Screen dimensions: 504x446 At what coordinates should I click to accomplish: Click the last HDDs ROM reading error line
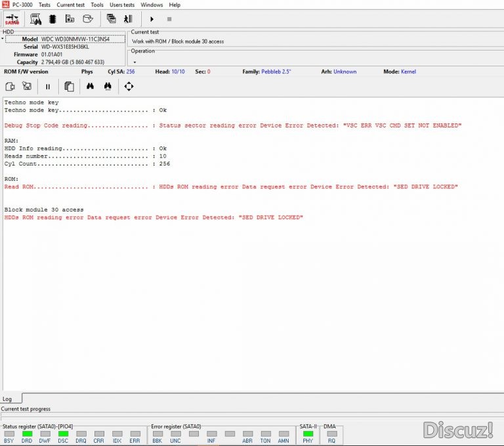(154, 217)
